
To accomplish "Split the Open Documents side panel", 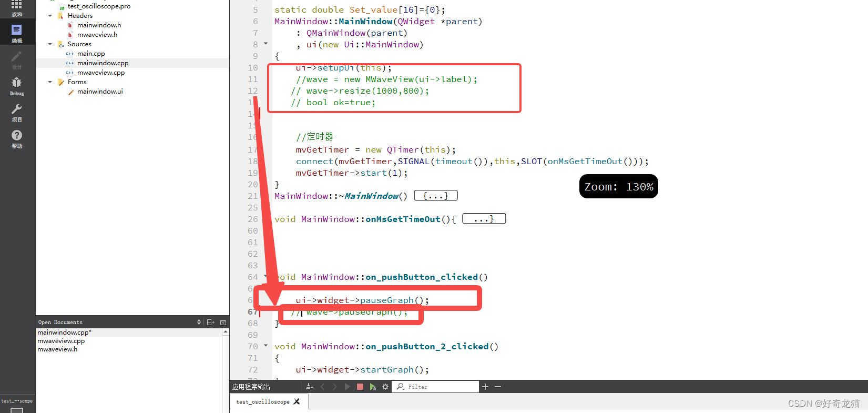I will tap(210, 322).
